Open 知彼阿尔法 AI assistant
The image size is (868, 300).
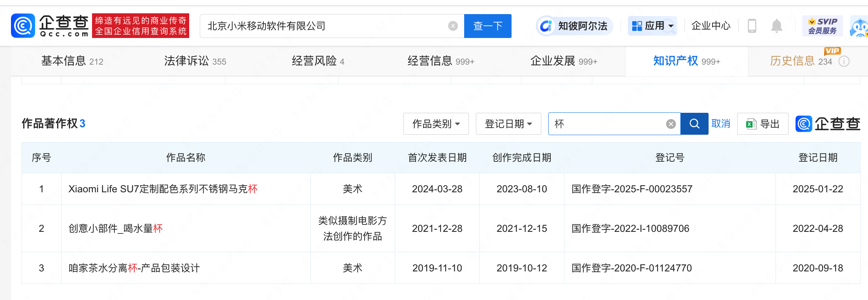(x=574, y=26)
